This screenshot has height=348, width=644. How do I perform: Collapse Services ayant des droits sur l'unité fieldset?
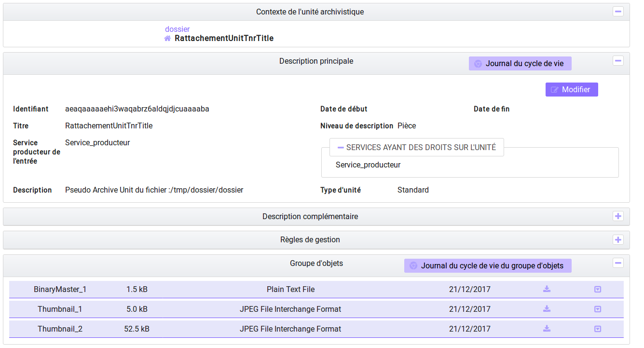coord(341,147)
